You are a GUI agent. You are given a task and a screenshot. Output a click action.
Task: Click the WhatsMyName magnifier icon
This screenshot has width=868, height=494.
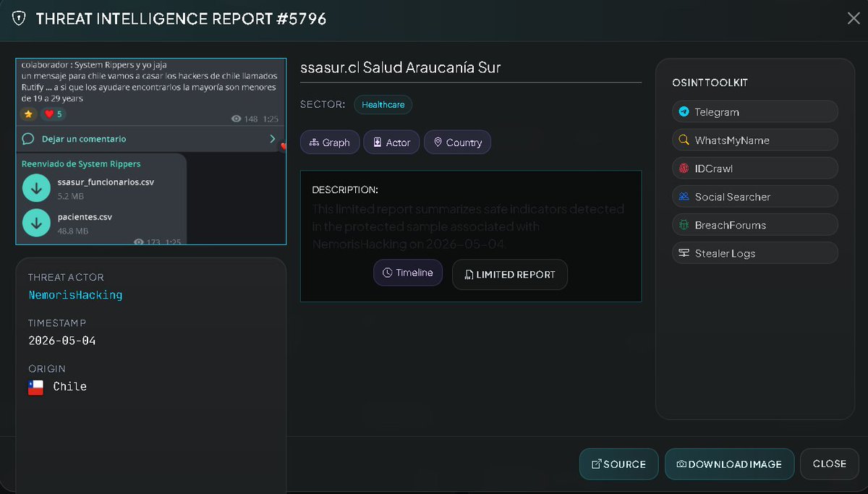coord(684,140)
